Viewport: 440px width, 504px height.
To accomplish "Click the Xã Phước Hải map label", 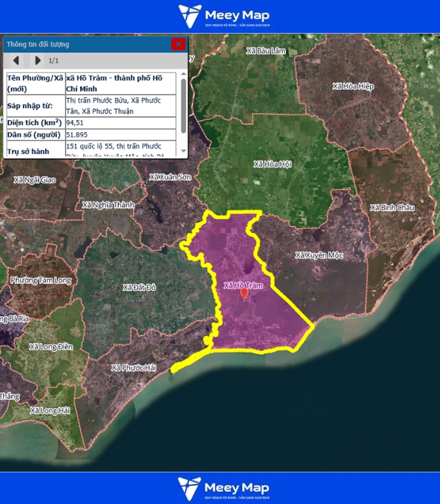I will point(134,368).
